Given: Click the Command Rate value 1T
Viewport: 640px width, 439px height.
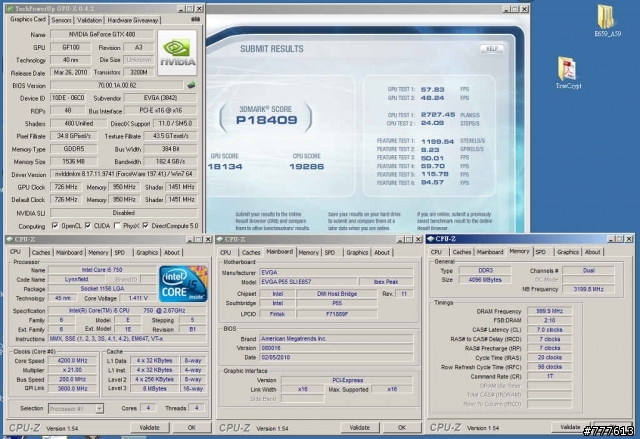Looking at the screenshot, I should [549, 376].
